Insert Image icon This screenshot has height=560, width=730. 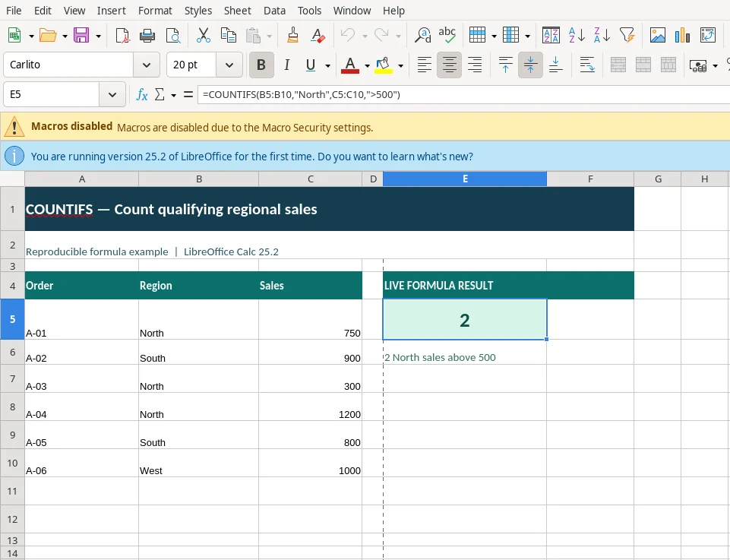coord(657,36)
